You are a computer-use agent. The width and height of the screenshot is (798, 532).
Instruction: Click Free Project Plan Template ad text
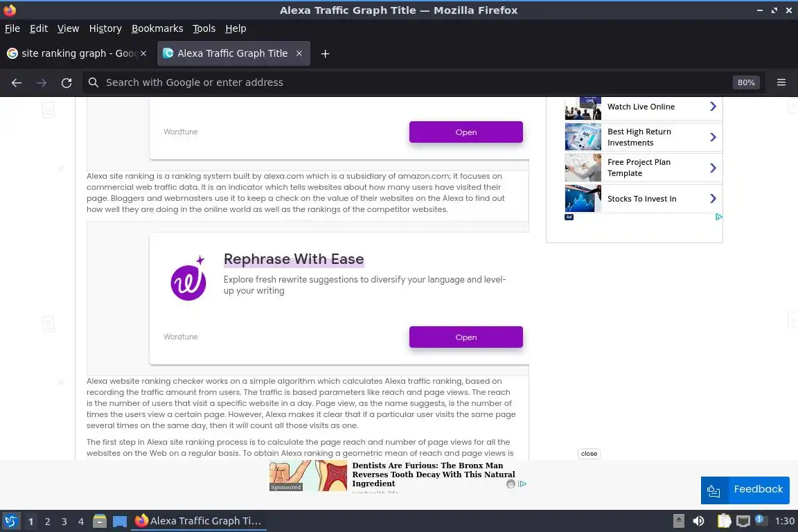click(x=639, y=168)
